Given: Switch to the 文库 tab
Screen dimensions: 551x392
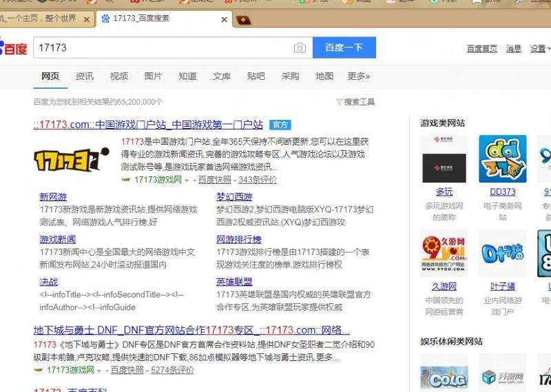Looking at the screenshot, I should (222, 76).
